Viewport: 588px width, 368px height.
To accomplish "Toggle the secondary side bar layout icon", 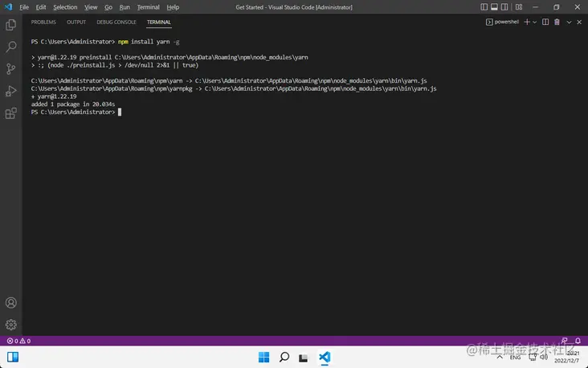I will [504, 6].
